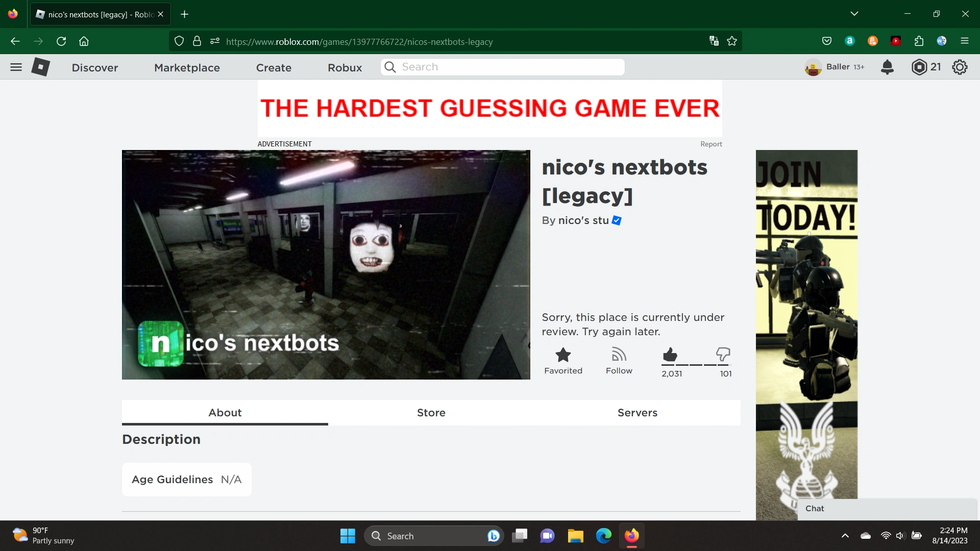Like the game with thumbs up
The height and width of the screenshot is (551, 980).
tap(670, 355)
